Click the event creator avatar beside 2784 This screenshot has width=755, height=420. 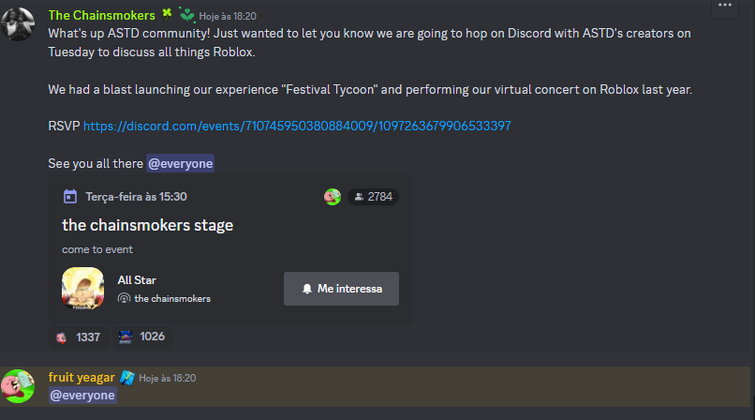(332, 197)
